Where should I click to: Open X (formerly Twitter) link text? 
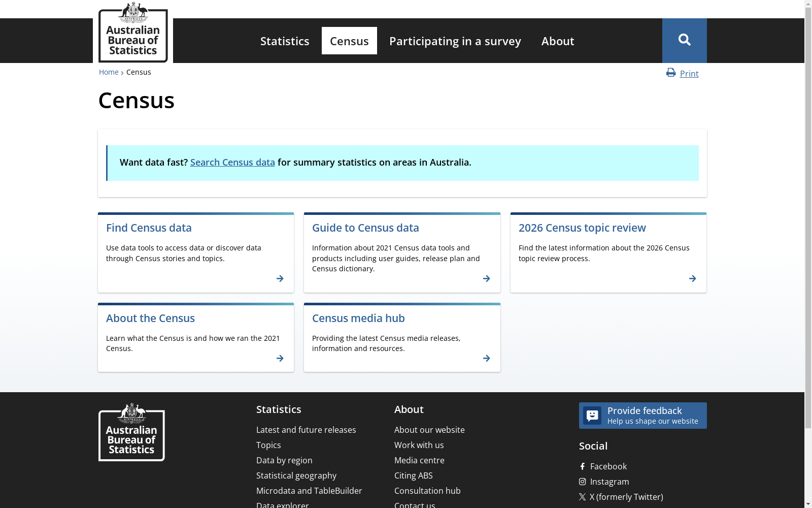click(x=626, y=497)
